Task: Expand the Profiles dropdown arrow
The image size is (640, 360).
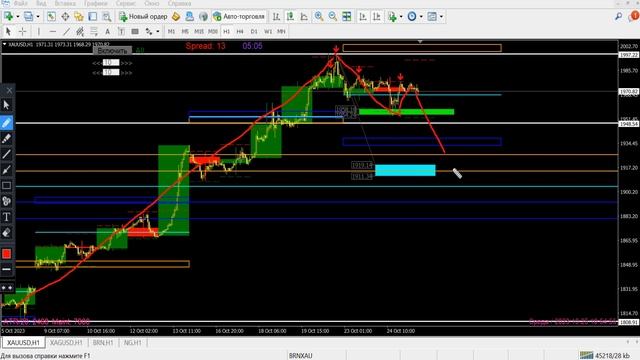Action: [38, 16]
